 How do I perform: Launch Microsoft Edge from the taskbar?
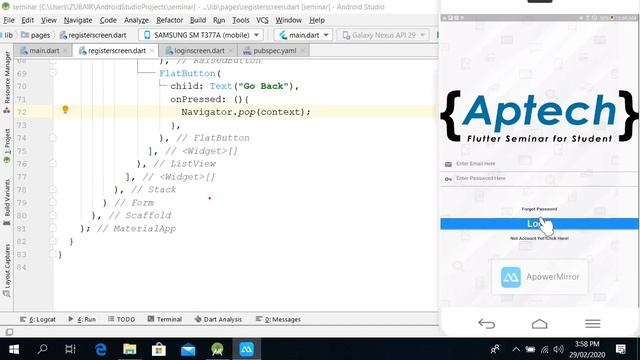click(100, 349)
